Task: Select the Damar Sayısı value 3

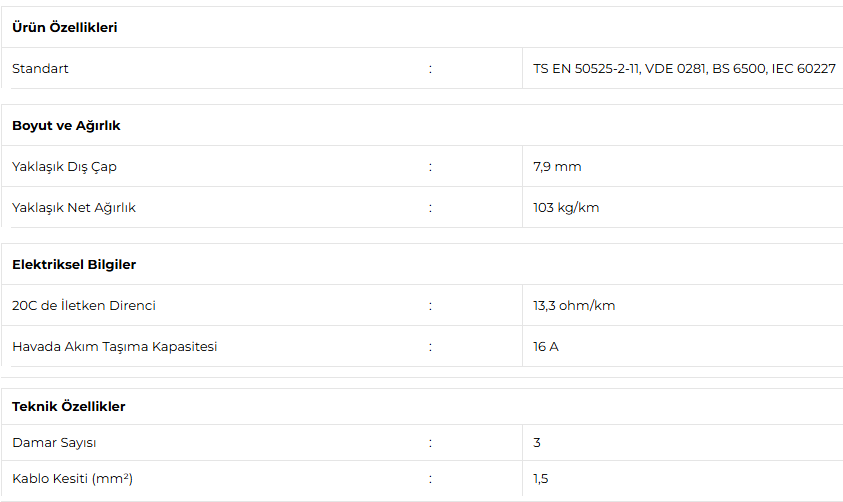Action: 537,443
